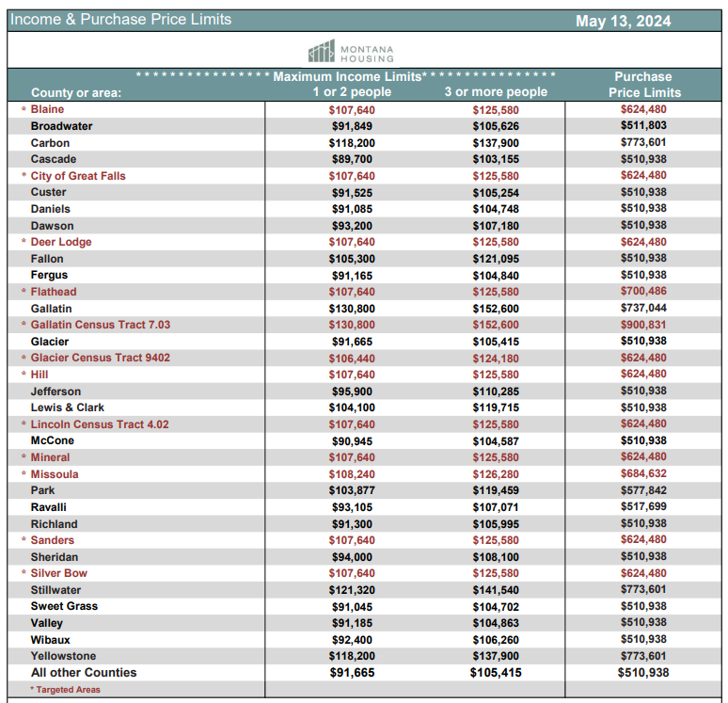
Task: Click the asterisk before Deer Lodge
Action: tap(24, 242)
